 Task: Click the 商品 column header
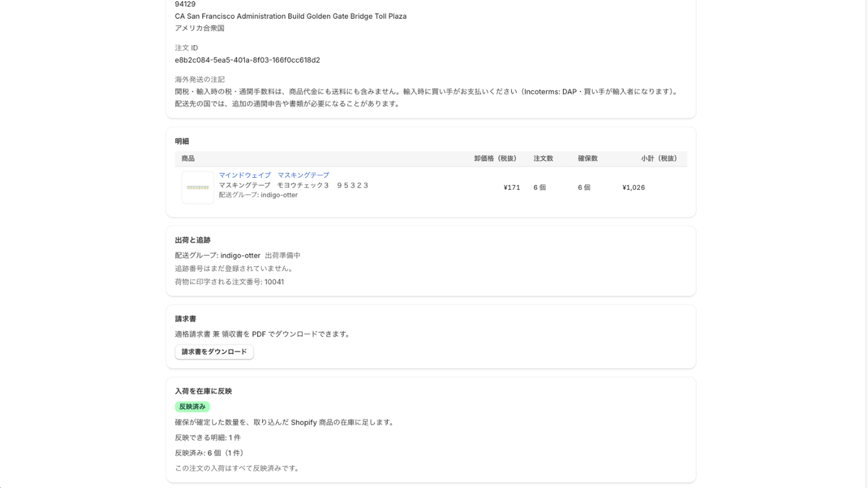(x=188, y=158)
